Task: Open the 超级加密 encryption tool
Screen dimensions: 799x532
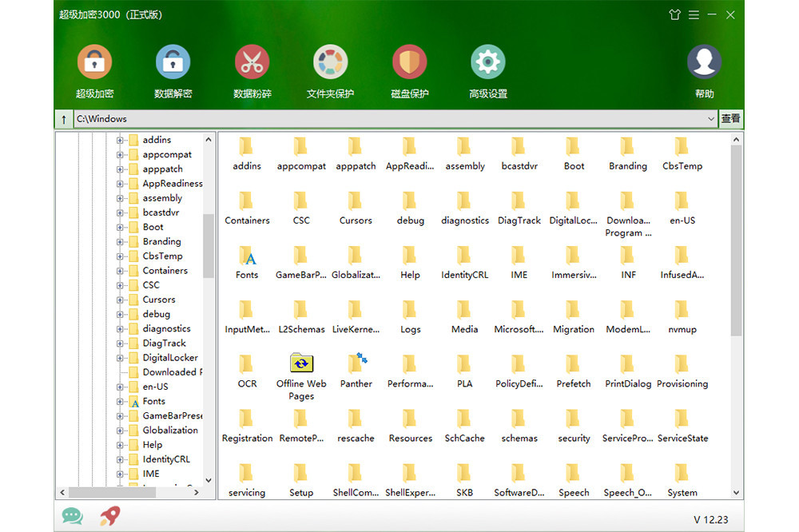Action: [x=94, y=63]
